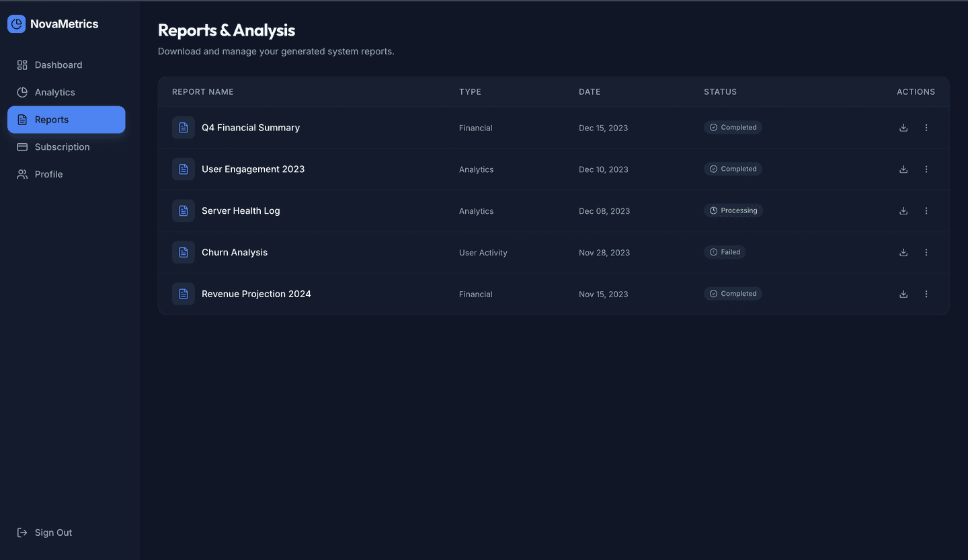
Task: Download the Q4 Financial Summary report
Action: [903, 127]
